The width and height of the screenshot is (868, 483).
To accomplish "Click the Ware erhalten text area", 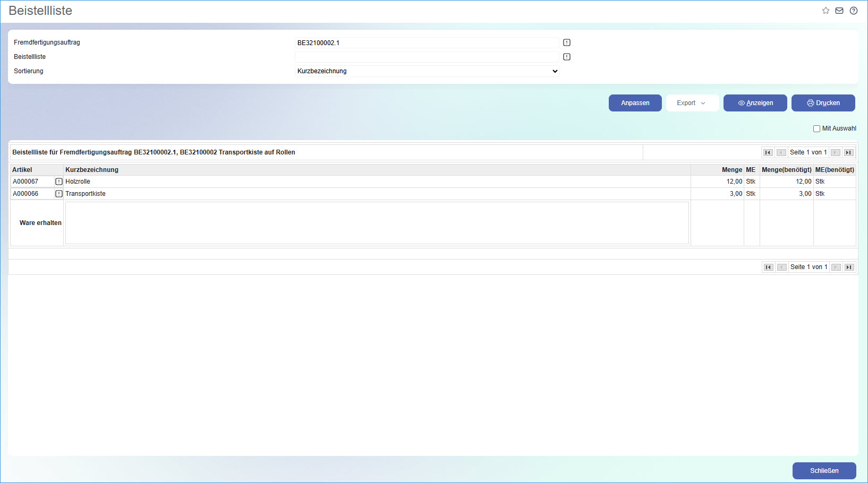I will pos(377,223).
